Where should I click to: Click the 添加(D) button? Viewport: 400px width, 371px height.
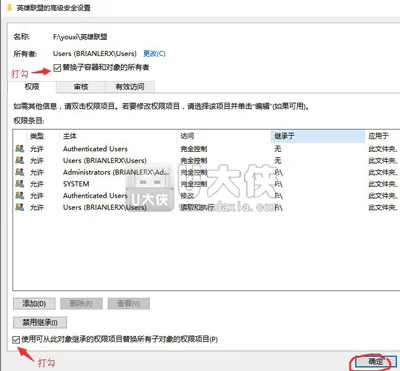(34, 303)
